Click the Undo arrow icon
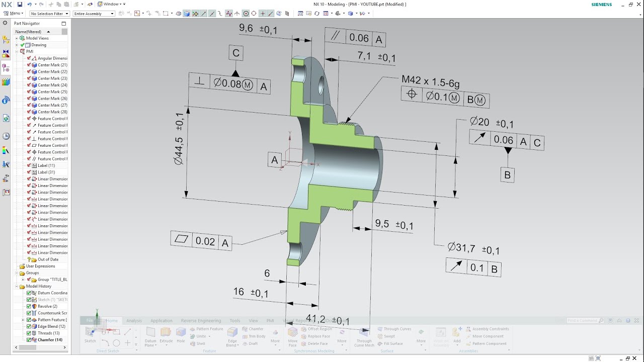Viewport: 644px width, 362px height. pyautogui.click(x=29, y=4)
